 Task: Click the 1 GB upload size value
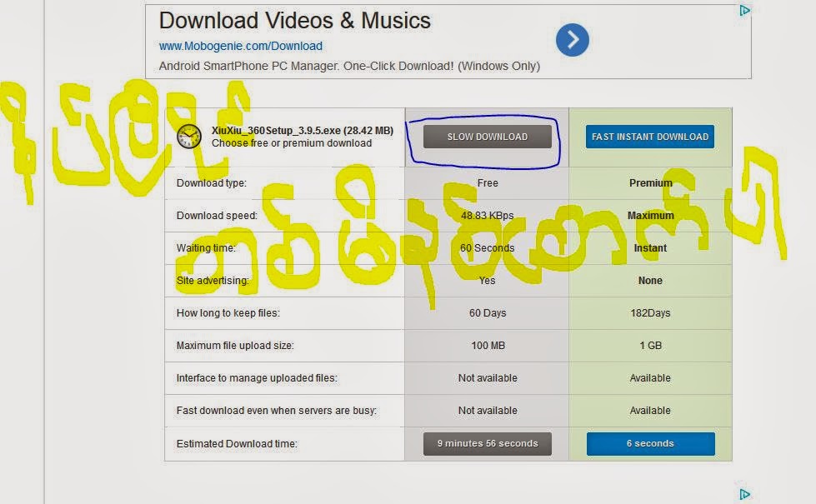pos(650,346)
